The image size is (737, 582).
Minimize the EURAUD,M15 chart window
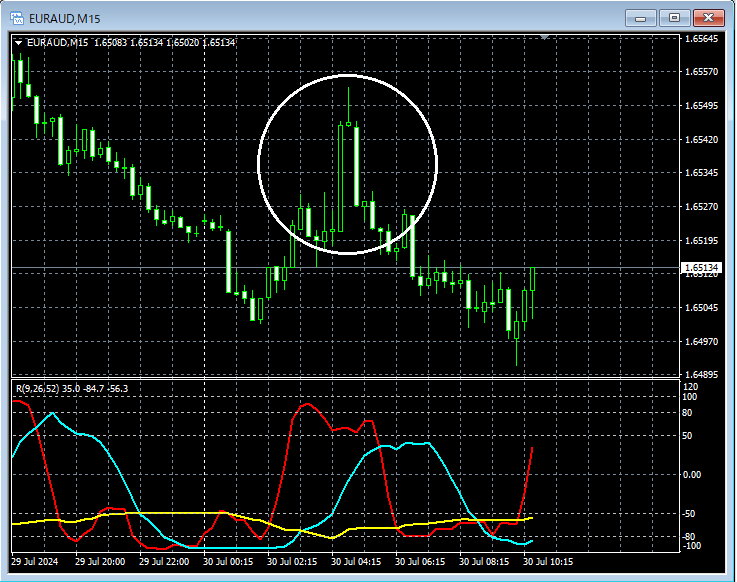coord(640,18)
